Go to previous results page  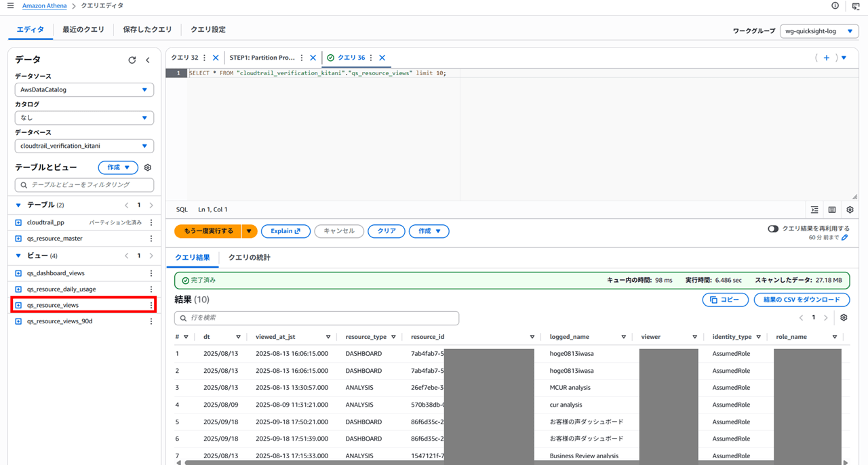(801, 317)
